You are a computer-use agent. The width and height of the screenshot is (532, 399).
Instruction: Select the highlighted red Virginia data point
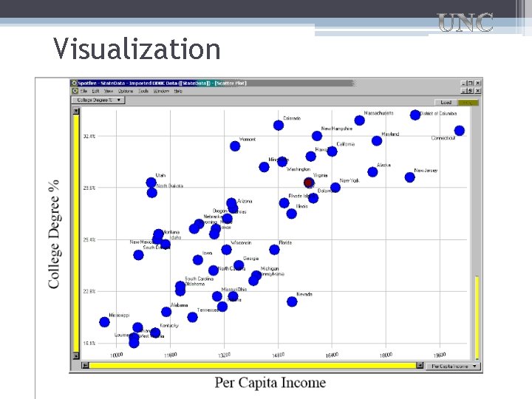point(308,183)
